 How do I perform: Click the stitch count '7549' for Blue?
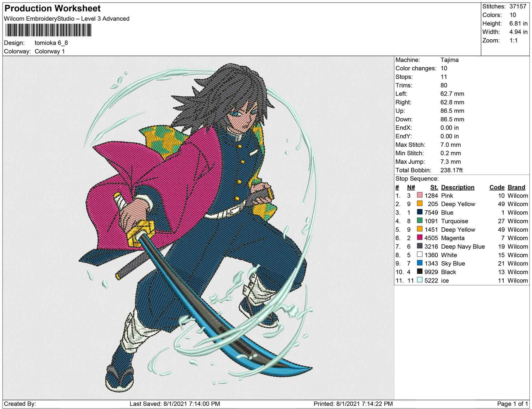(x=431, y=213)
